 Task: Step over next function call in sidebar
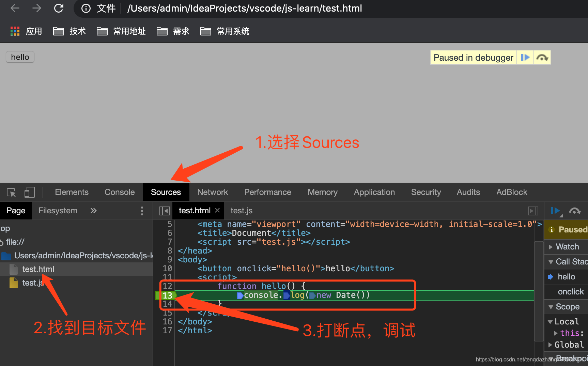click(x=575, y=211)
